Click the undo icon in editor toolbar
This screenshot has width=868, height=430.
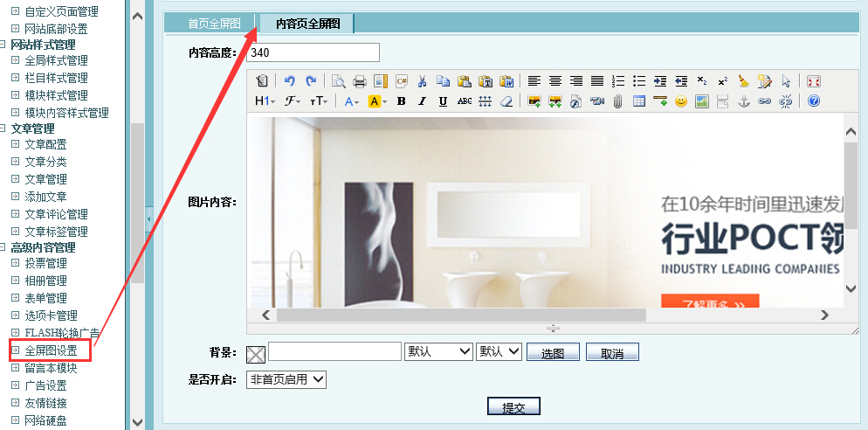[290, 81]
